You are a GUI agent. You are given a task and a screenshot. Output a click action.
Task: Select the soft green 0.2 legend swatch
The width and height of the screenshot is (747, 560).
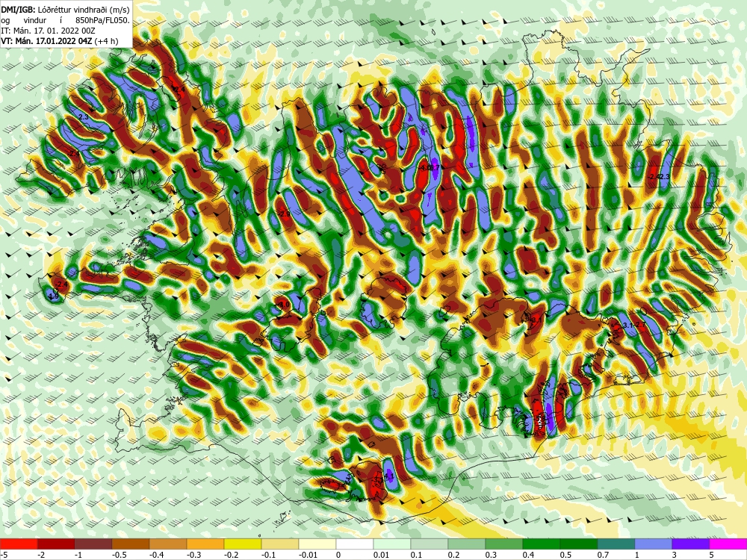(467, 544)
